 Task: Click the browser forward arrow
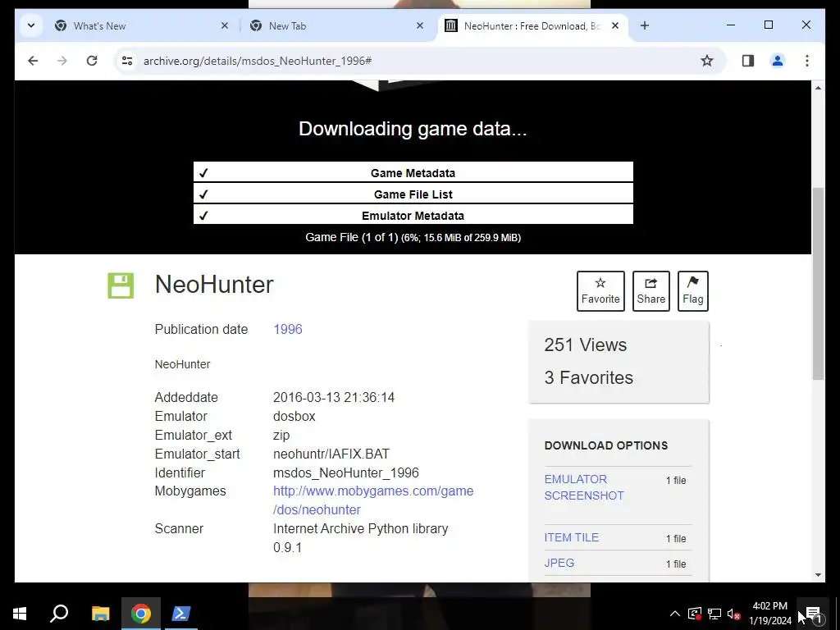(x=62, y=61)
